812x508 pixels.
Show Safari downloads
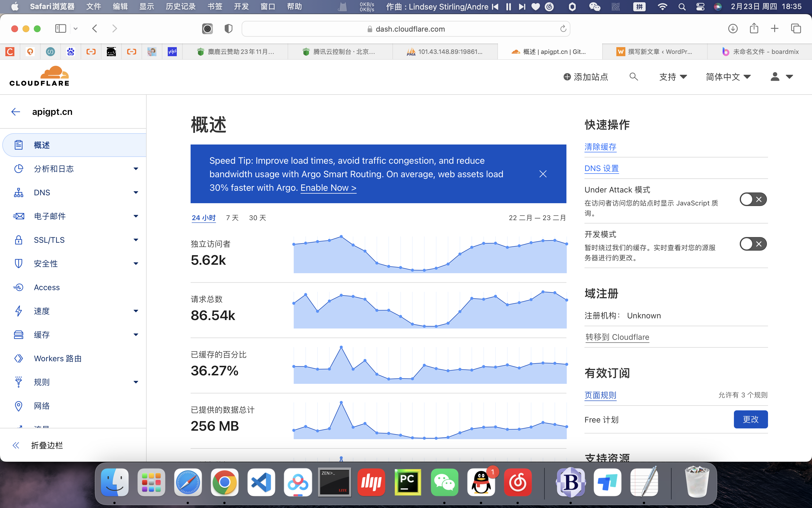733,29
